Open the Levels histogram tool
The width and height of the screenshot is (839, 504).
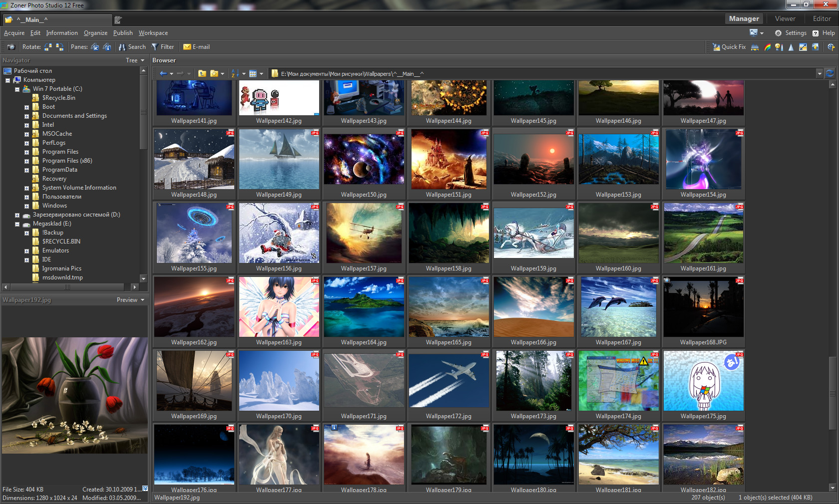tap(755, 47)
